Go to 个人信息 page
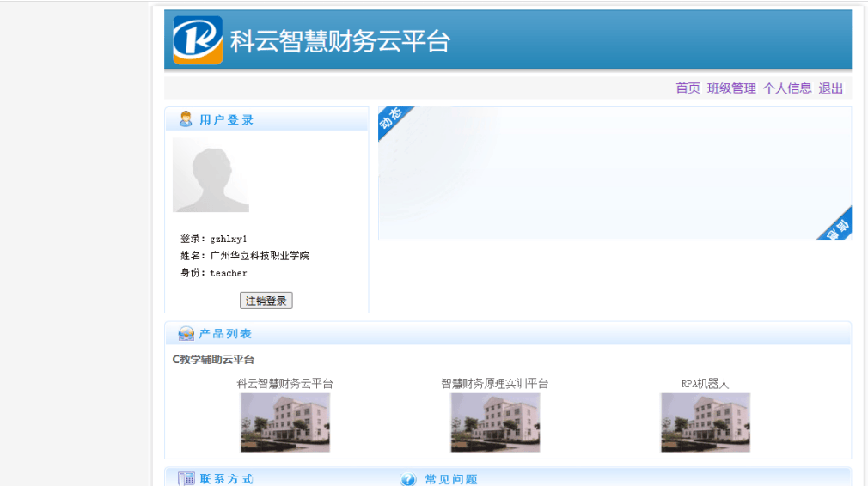Screen dimensions: 868x486 click(787, 88)
